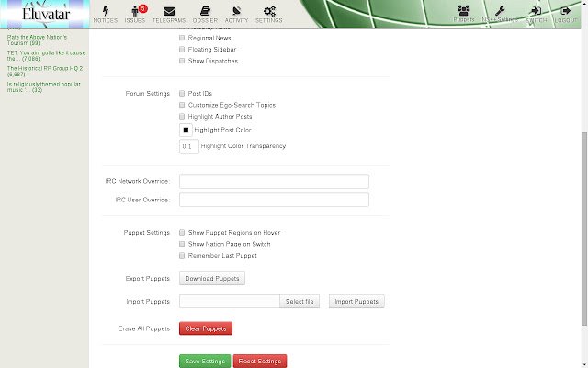This screenshot has height=368, width=588.
Task: Click the Switch nation icon
Action: coord(537,11)
